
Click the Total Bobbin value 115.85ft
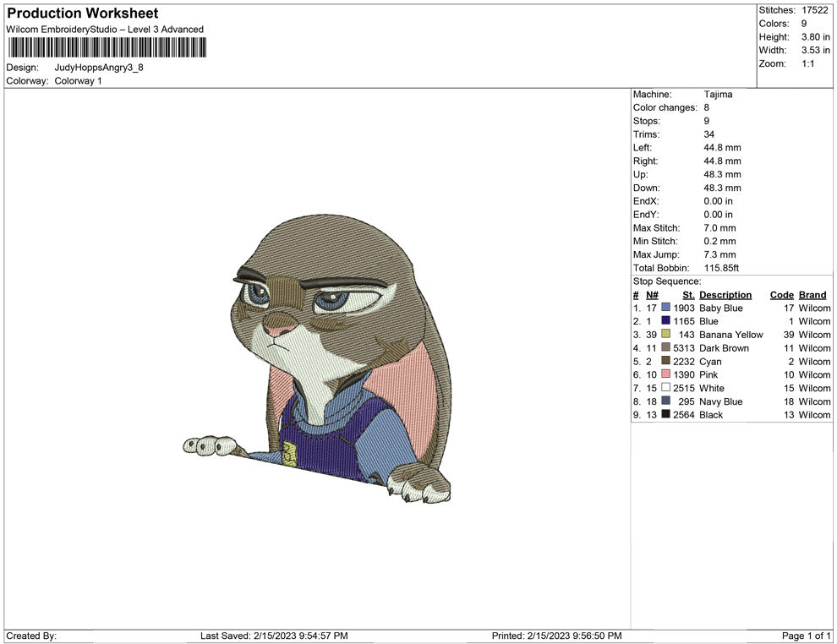point(720,267)
